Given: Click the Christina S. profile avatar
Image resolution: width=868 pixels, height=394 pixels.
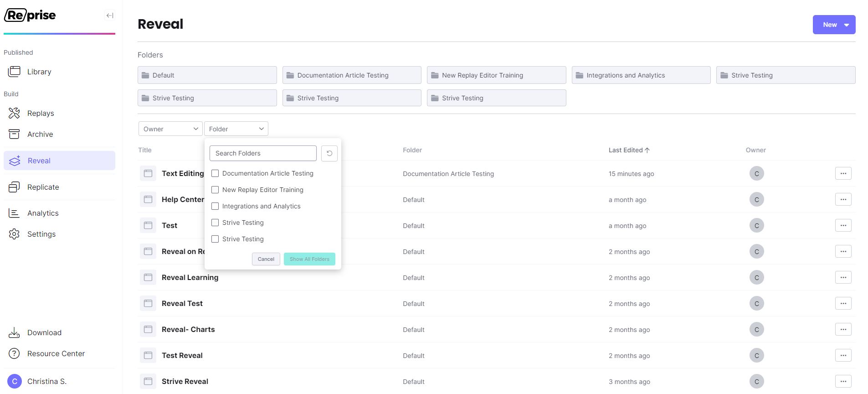Looking at the screenshot, I should pos(15,381).
